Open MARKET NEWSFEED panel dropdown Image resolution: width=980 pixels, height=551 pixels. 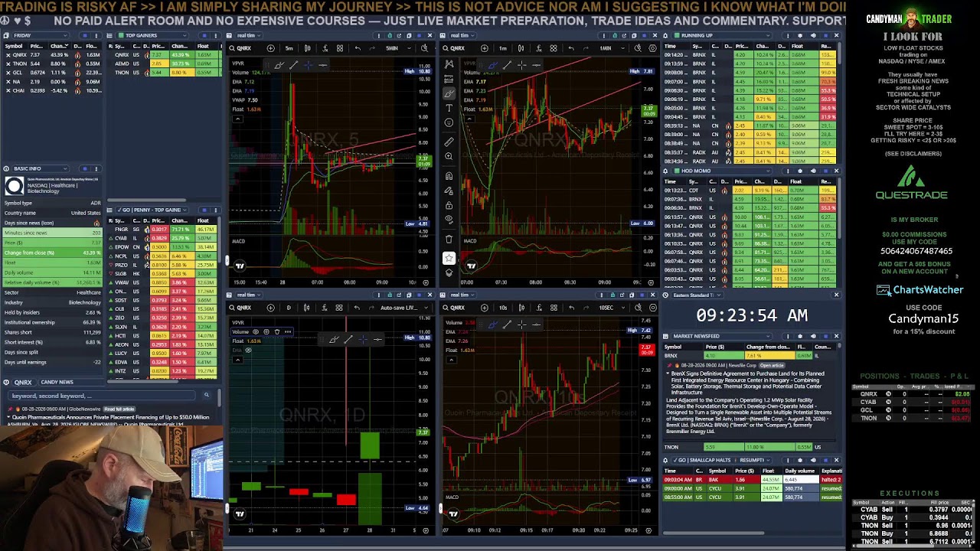pos(721,336)
